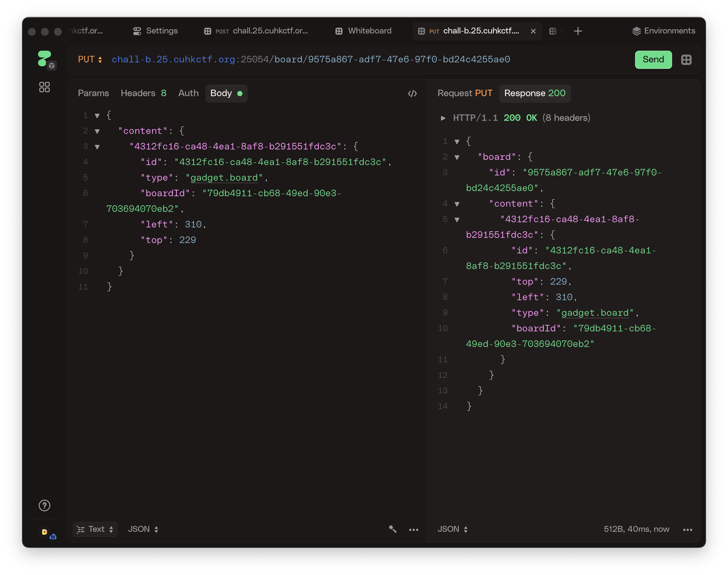Collapse the "board" object in the response
Screen dimensions: 728x575
(457, 157)
